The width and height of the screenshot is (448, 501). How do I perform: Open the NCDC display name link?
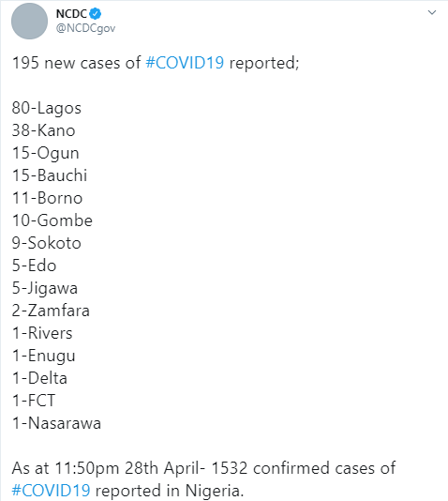(x=71, y=14)
